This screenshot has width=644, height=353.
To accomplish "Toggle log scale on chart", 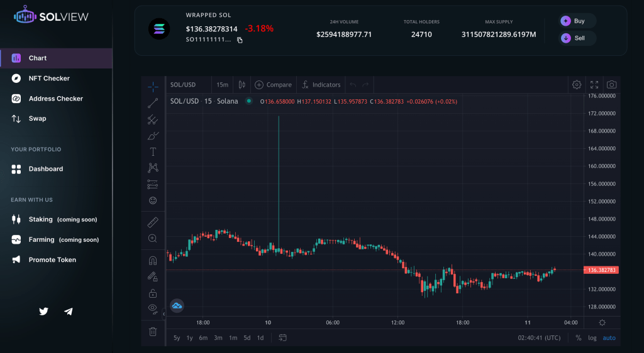I will [592, 338].
